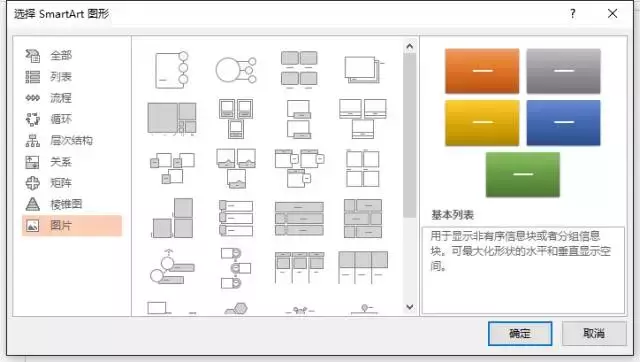The image size is (640, 362).
Task: Choose layout with large circle and three small circles
Action: [x=236, y=70]
